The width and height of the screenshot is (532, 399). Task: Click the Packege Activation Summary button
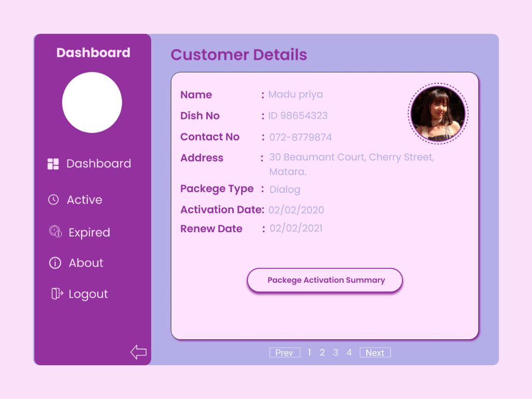(x=325, y=280)
